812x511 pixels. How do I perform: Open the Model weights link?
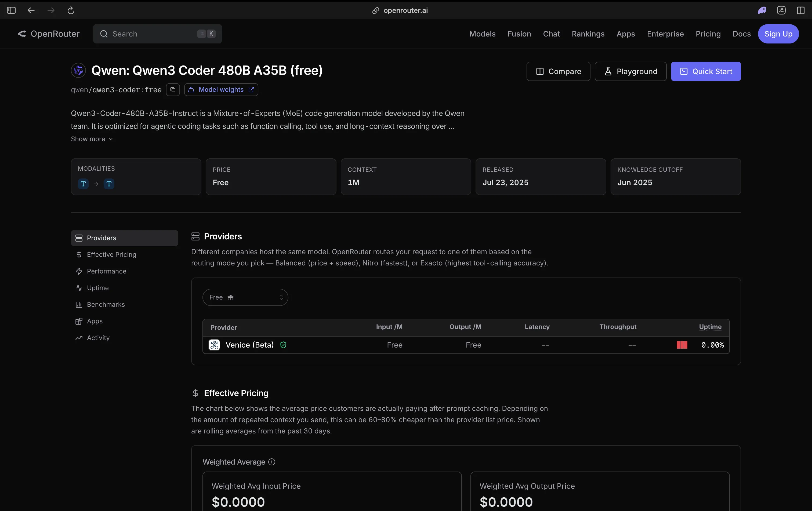[221, 90]
